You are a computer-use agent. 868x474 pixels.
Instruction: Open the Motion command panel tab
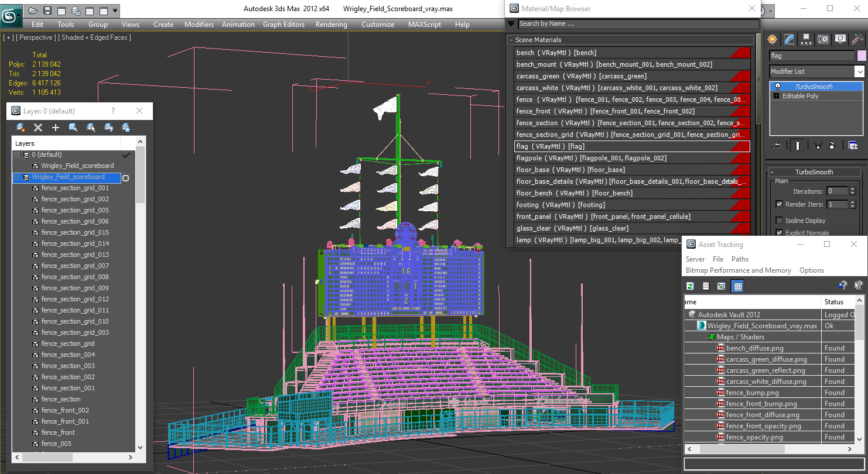[823, 39]
